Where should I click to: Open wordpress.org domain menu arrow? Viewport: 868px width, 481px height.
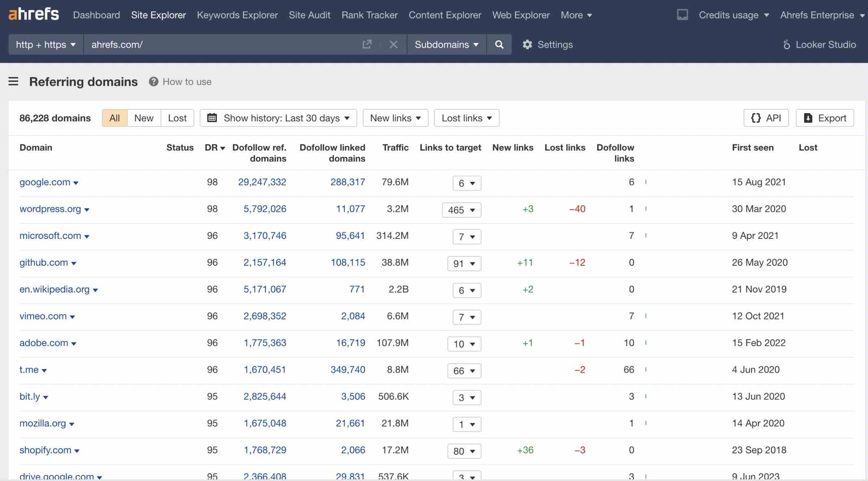(x=87, y=210)
